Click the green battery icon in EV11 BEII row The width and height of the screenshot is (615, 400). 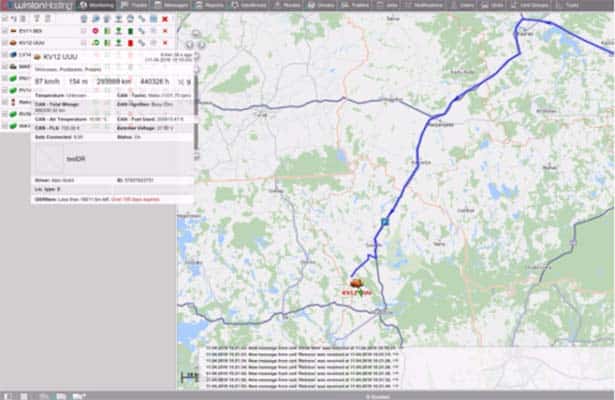point(108,31)
